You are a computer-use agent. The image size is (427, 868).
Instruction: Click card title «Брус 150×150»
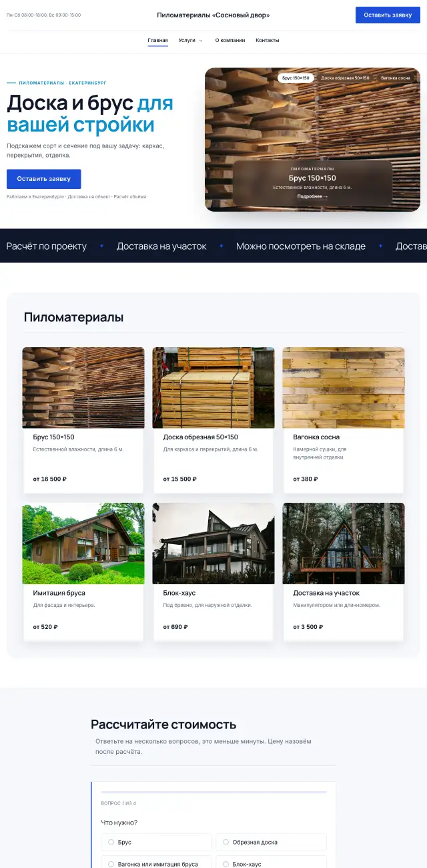point(53,437)
